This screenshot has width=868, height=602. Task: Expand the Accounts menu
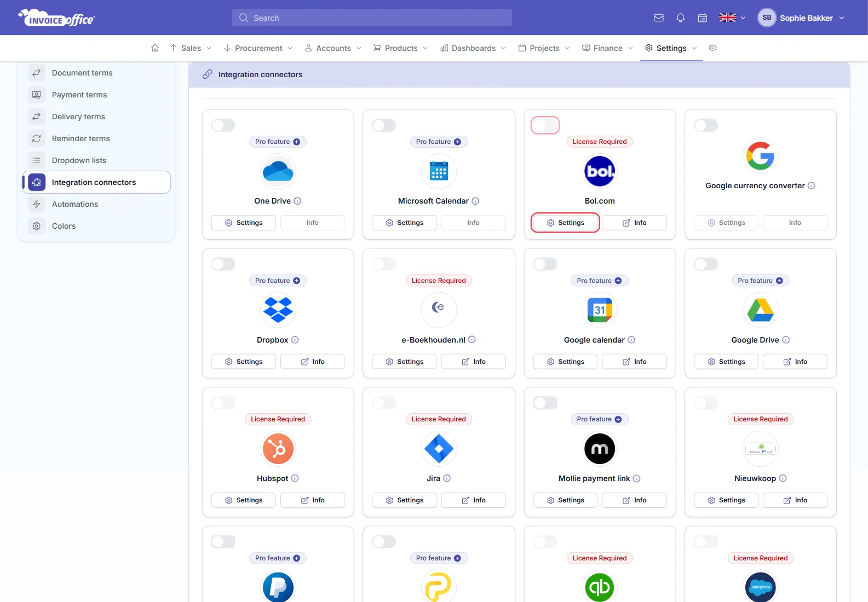coord(333,48)
